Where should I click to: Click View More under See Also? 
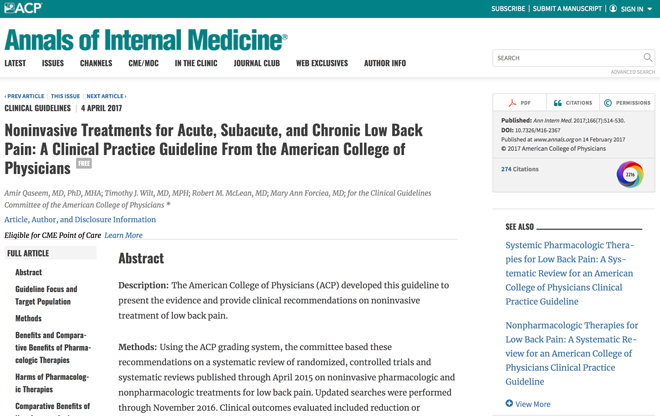pos(533,404)
